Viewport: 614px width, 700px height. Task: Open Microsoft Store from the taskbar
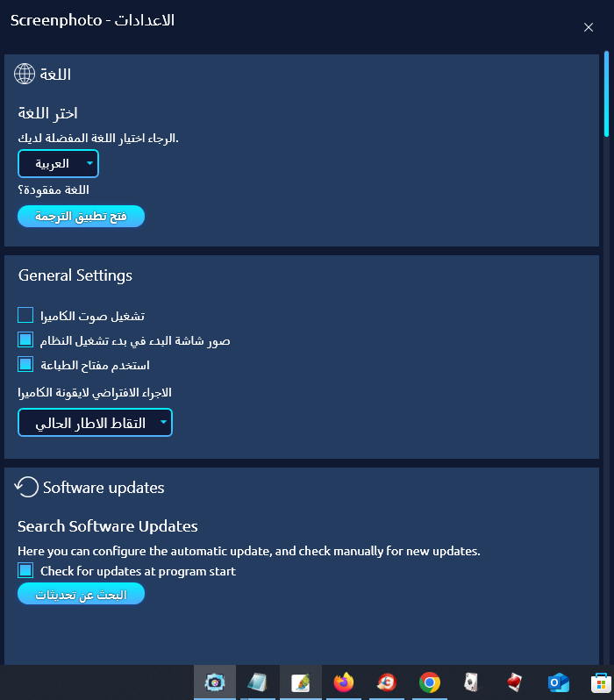coord(601,682)
